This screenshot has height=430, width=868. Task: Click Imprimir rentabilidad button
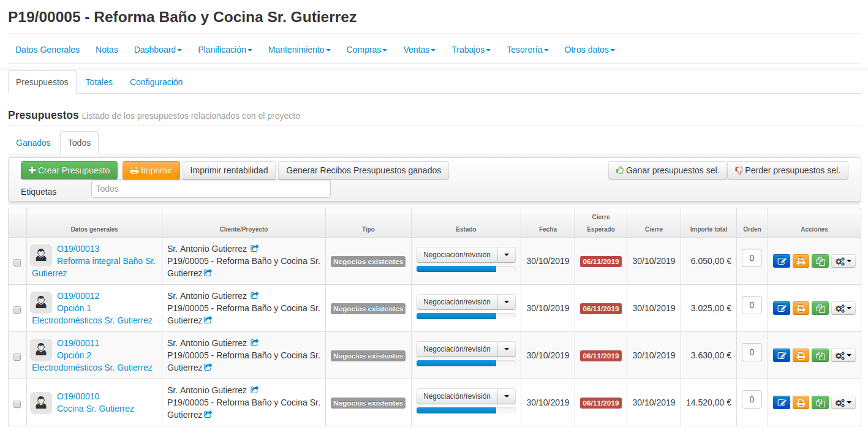coord(229,170)
